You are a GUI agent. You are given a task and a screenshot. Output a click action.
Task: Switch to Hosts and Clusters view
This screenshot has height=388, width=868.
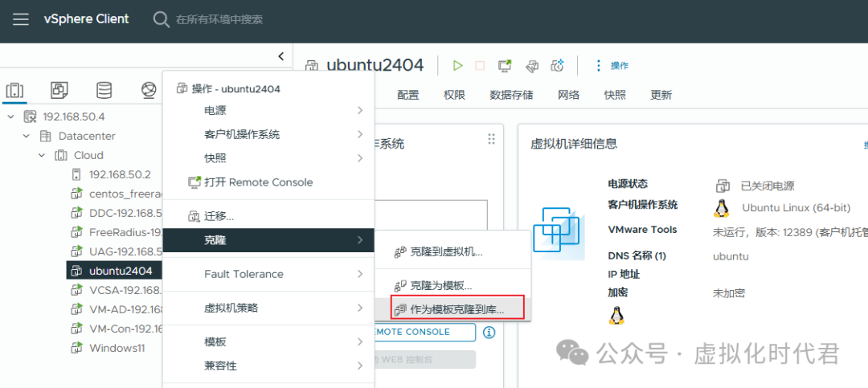[14, 90]
